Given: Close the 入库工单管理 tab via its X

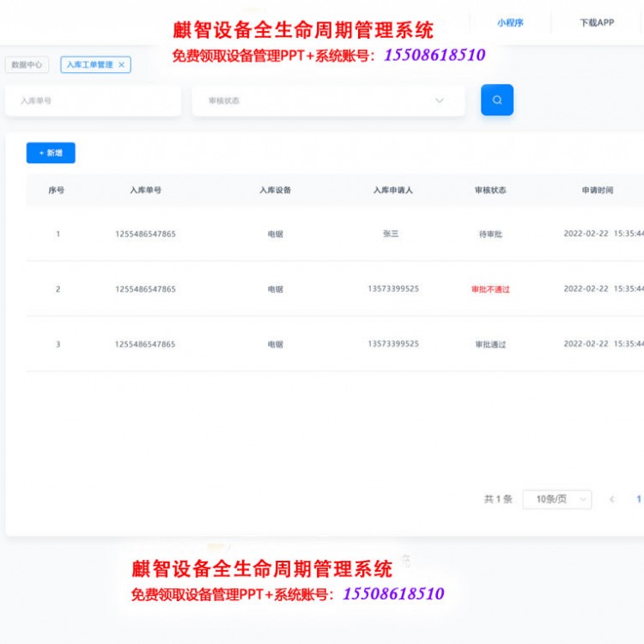Looking at the screenshot, I should coord(121,65).
